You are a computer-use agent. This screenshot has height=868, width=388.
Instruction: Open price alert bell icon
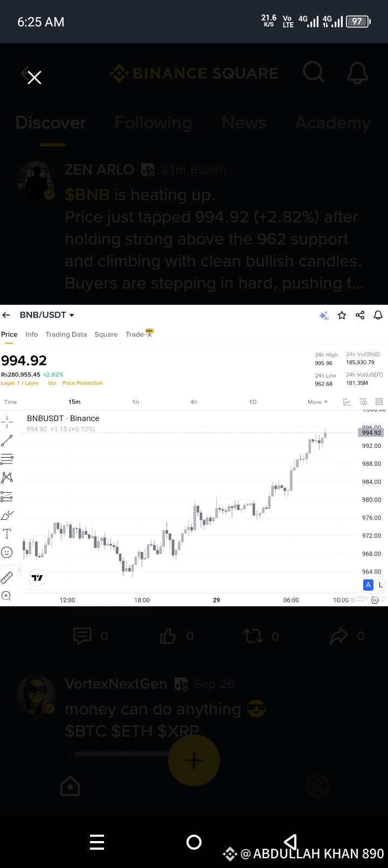point(378,316)
